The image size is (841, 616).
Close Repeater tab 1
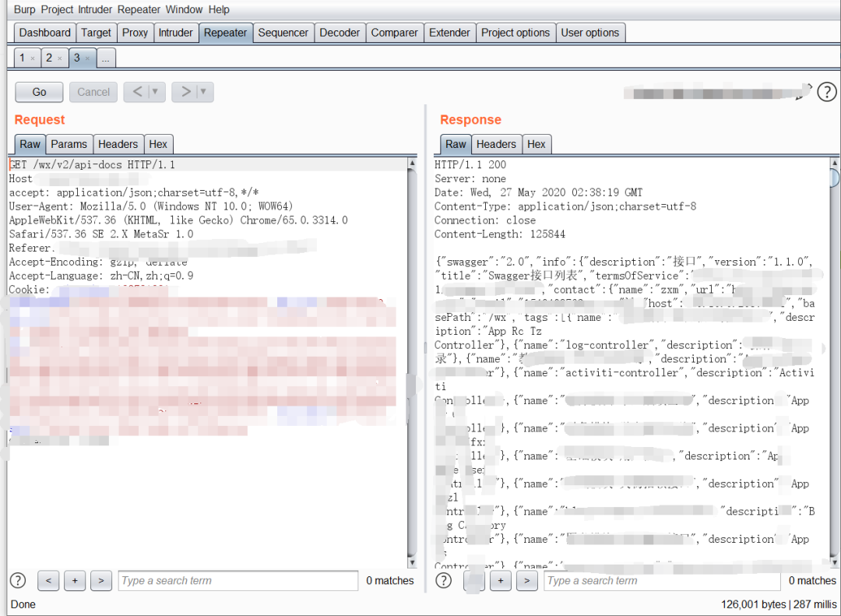(33, 58)
